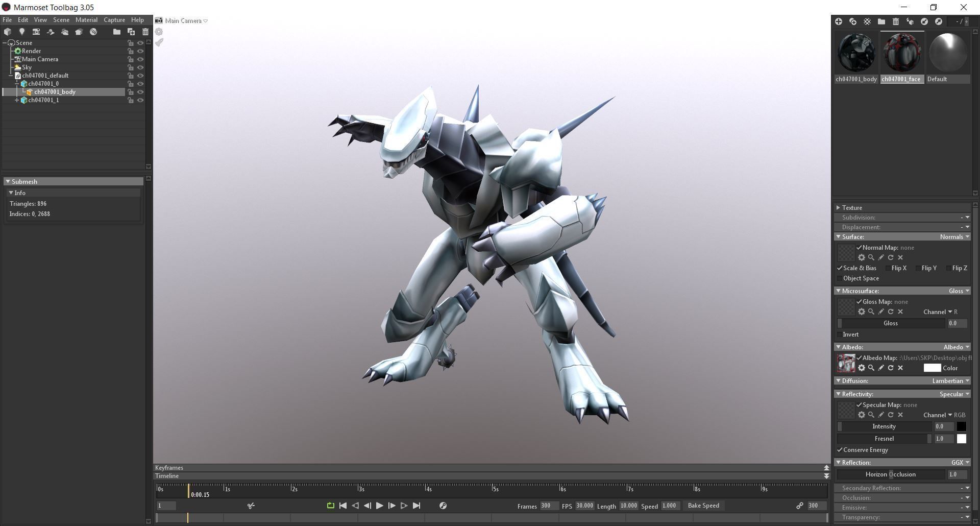The image size is (980, 526).
Task: Apply material to selected mesh
Action: pos(910,21)
